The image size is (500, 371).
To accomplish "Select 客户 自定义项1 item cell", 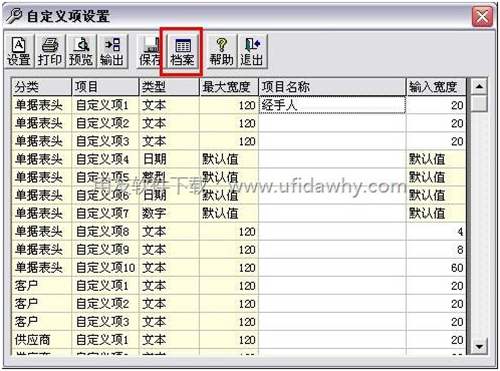I will pyautogui.click(x=105, y=286).
